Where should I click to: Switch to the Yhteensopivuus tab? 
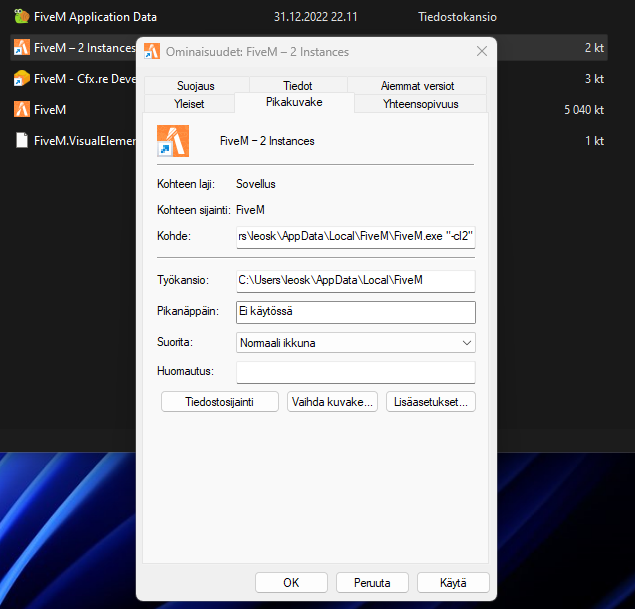pos(420,103)
